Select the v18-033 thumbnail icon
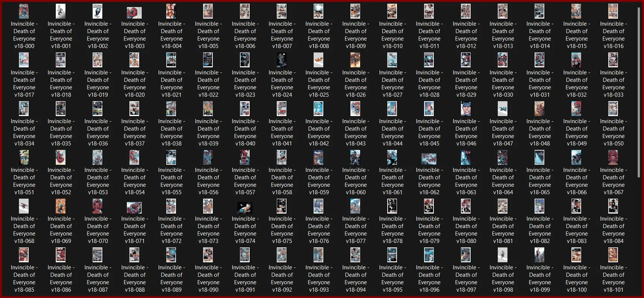The image size is (644, 298). 613,60
